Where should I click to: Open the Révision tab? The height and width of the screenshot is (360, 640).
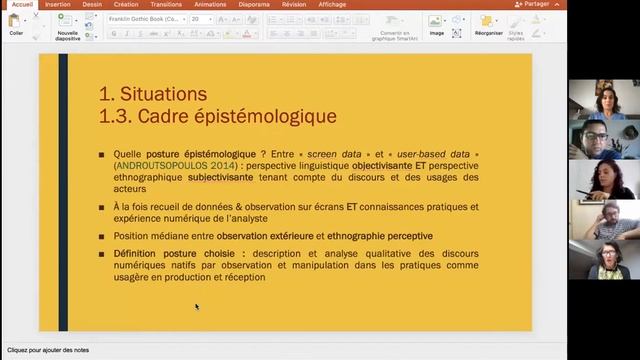(x=294, y=4)
